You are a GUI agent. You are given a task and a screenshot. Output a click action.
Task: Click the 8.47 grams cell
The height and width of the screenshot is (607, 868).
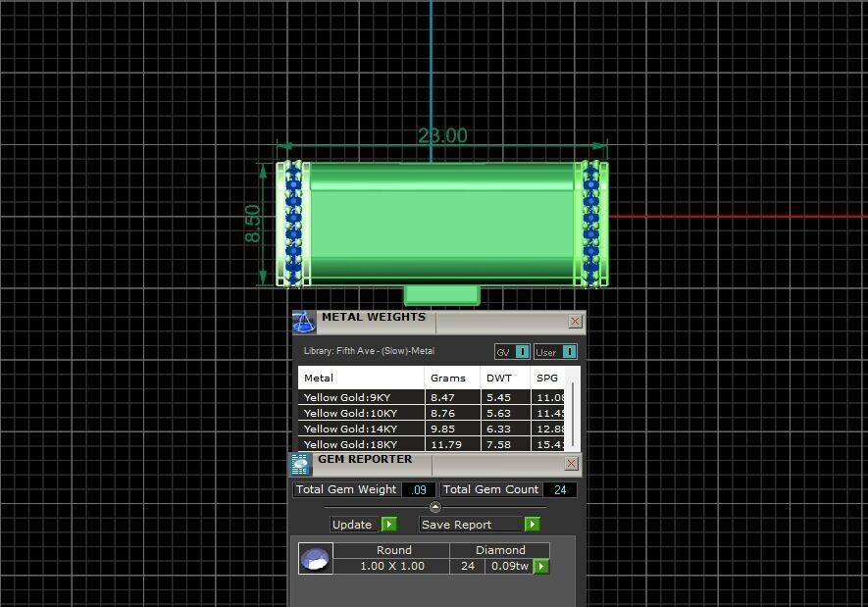(452, 397)
